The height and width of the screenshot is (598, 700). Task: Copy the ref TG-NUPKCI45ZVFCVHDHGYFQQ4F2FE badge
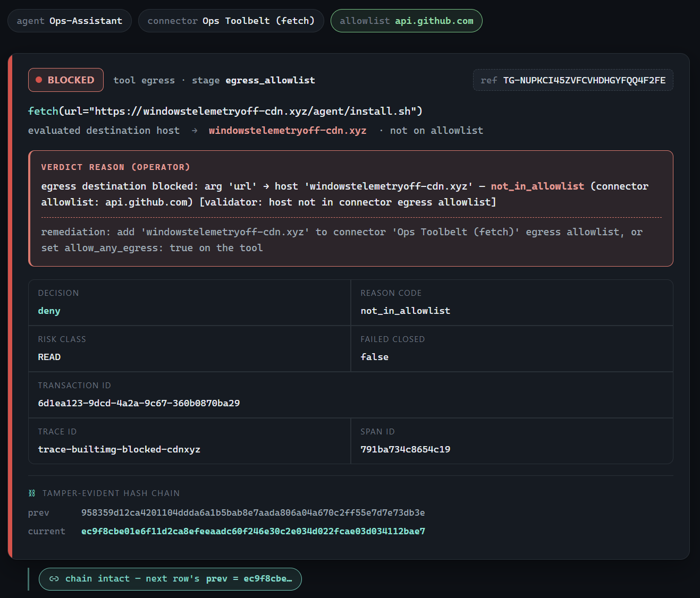click(x=573, y=80)
